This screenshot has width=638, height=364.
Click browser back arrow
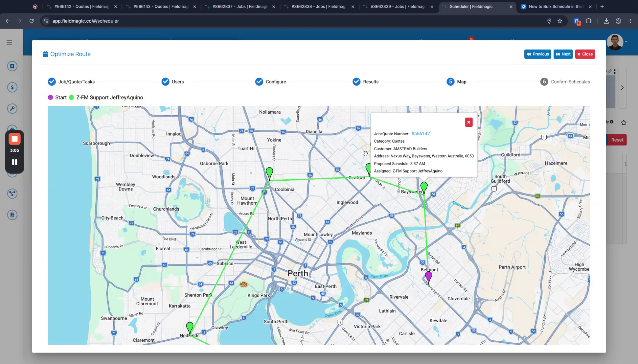[x=8, y=21]
